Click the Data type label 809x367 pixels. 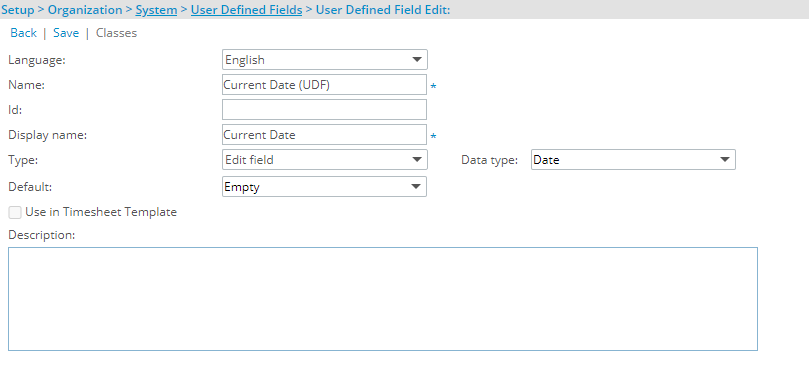coord(489,160)
